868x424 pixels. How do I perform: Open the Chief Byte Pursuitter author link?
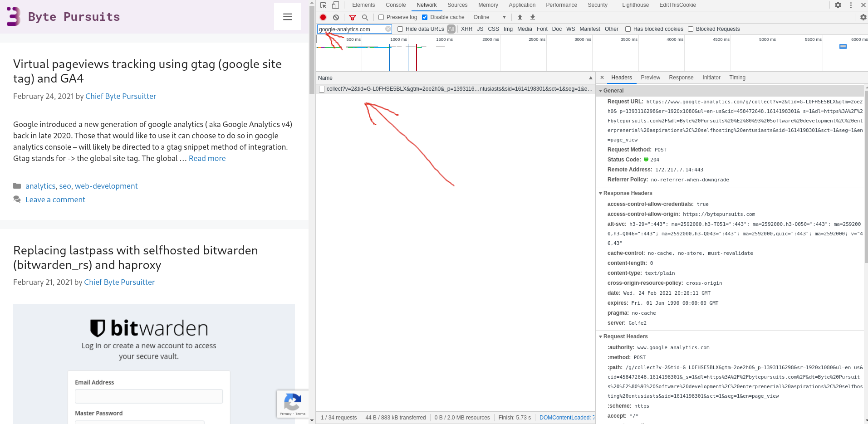click(x=121, y=96)
